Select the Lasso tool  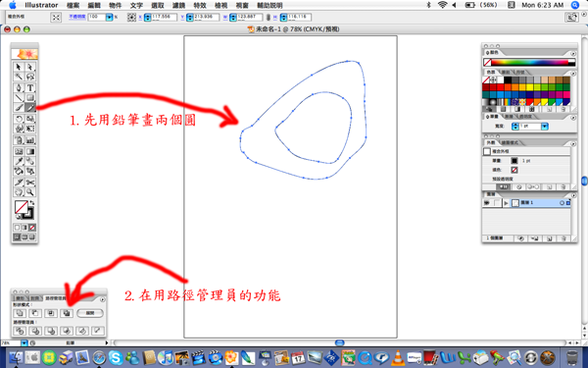(x=30, y=77)
